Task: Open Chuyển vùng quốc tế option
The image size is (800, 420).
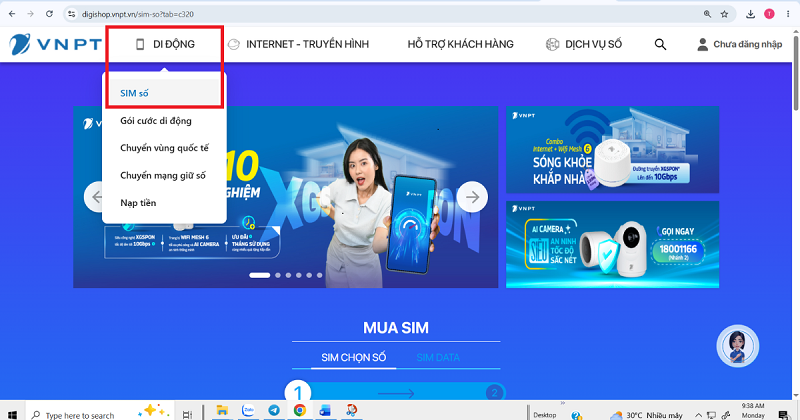Action: (x=164, y=148)
